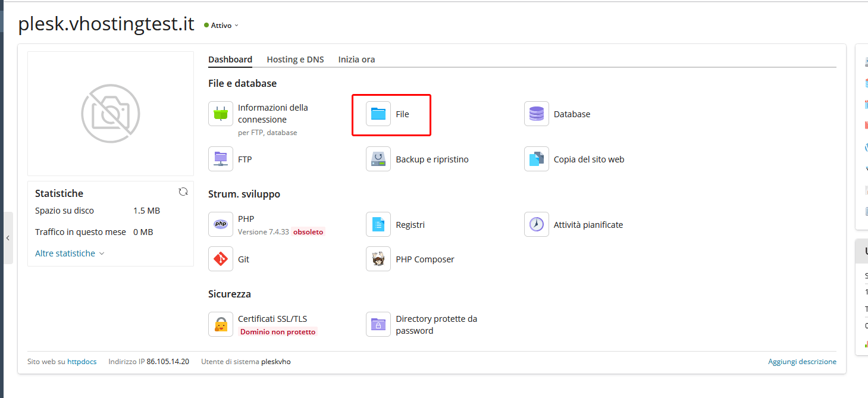Open the File manager icon
Image resolution: width=868 pixels, height=398 pixels.
click(x=378, y=114)
